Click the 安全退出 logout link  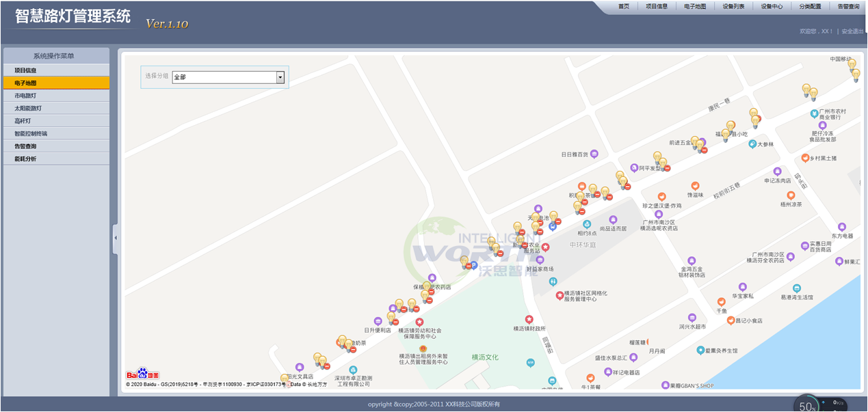852,31
